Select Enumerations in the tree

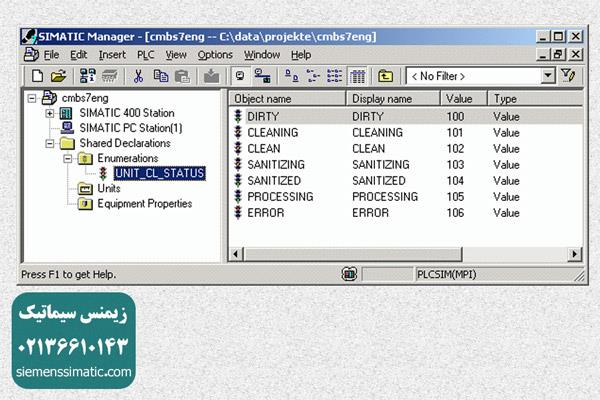pos(127,158)
